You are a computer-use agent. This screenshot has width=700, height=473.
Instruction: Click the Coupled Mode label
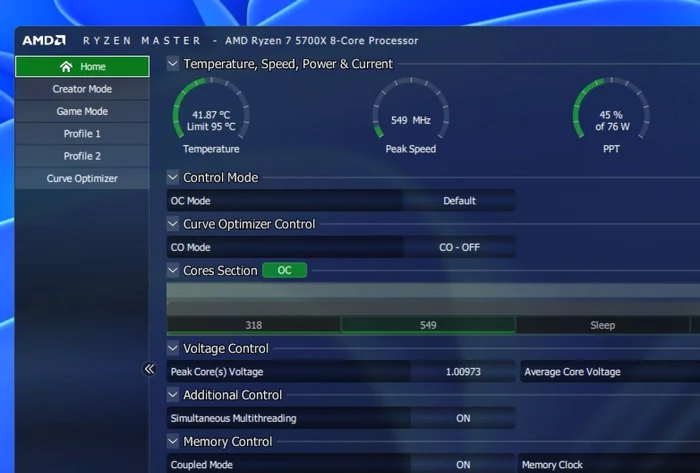pyautogui.click(x=202, y=465)
